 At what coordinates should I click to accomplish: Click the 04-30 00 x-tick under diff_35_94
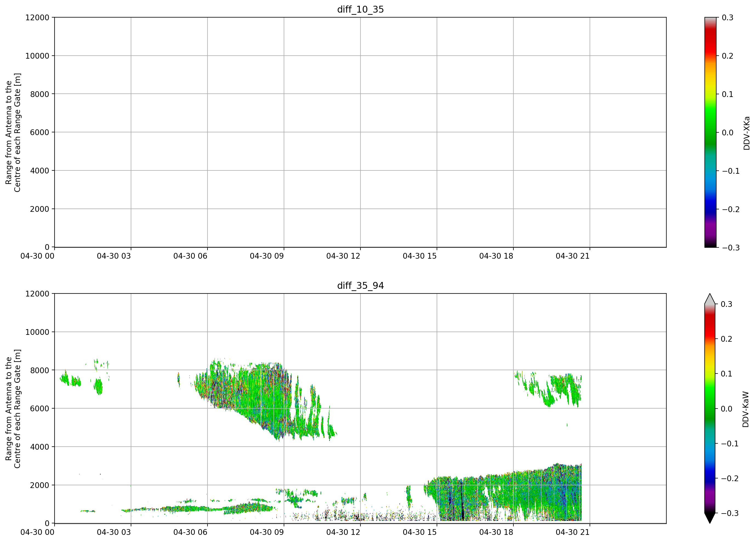pyautogui.click(x=37, y=532)
